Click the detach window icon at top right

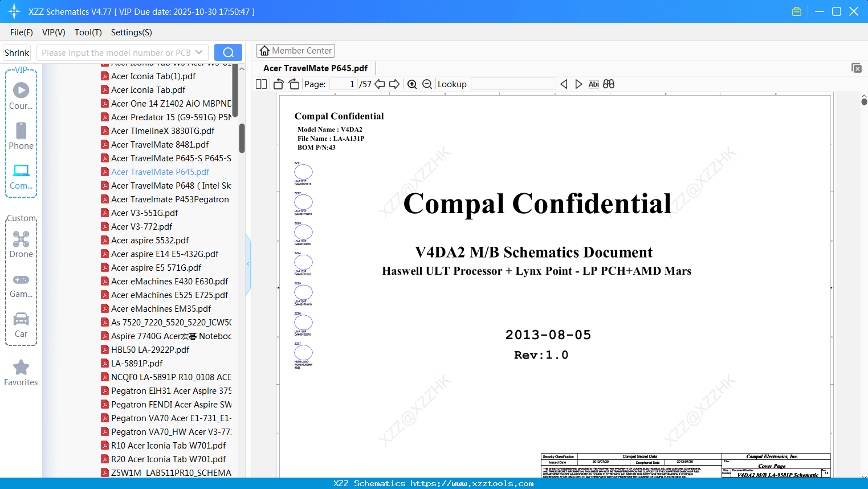tap(857, 68)
